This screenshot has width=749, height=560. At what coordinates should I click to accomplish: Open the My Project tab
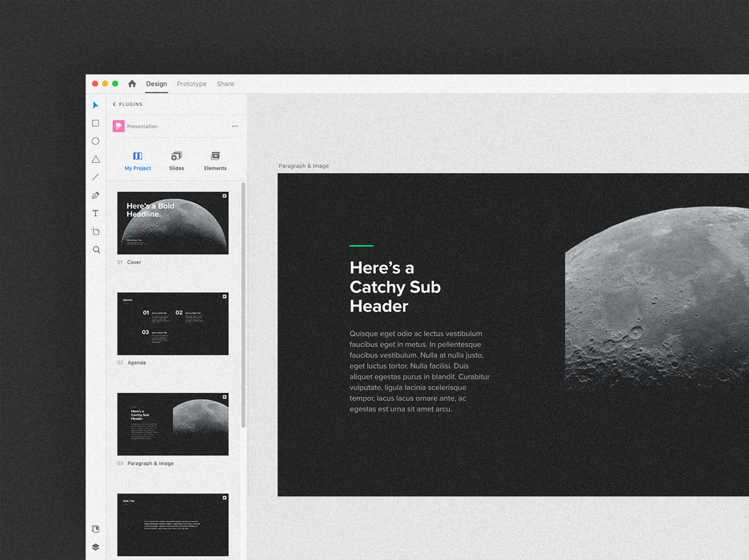coord(138,161)
